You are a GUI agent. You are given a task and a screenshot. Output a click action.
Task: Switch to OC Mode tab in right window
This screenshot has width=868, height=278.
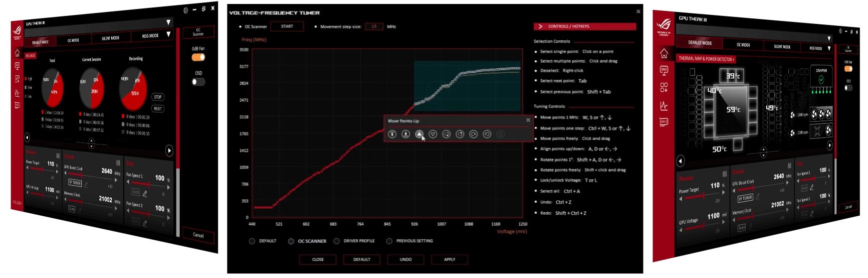point(743,45)
